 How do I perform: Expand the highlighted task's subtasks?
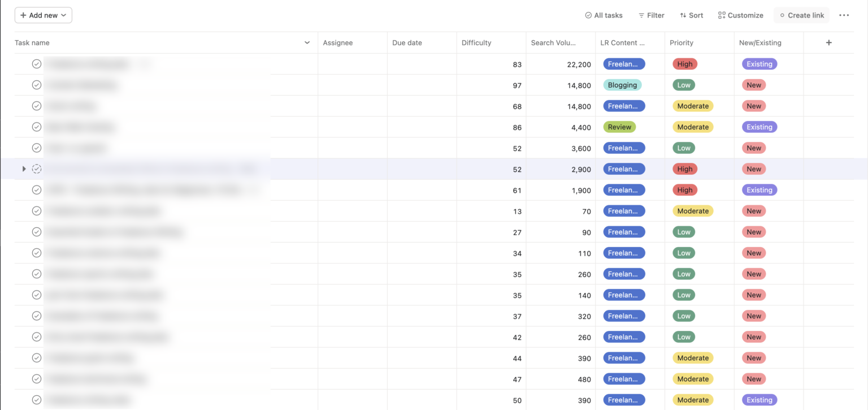[23, 169]
